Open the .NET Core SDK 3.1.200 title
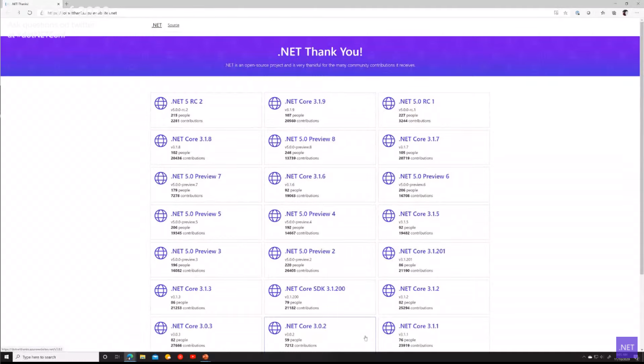The height and width of the screenshot is (364, 644). (315, 289)
